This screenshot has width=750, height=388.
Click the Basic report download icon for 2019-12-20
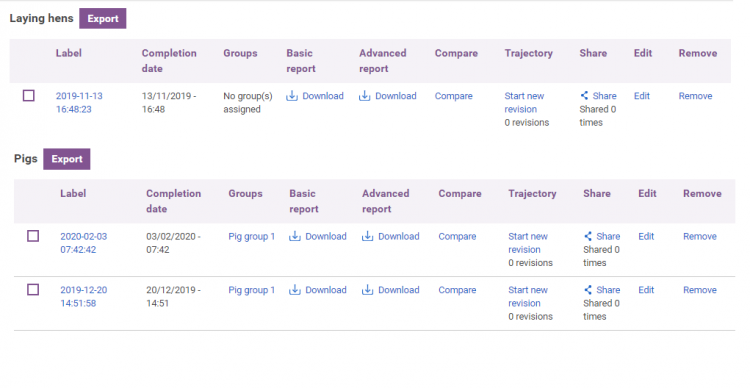(x=295, y=290)
